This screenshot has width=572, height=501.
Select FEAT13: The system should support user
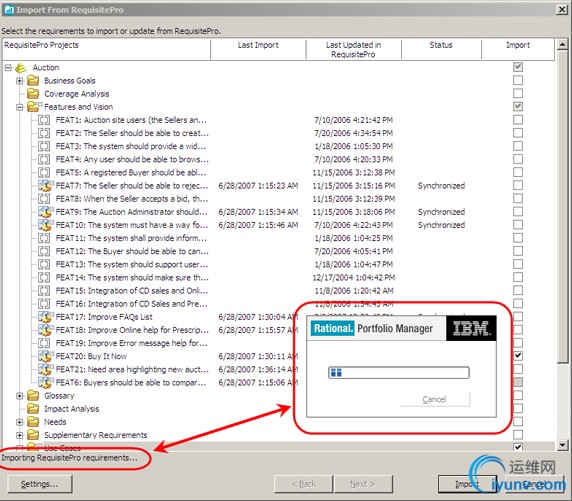click(x=132, y=264)
